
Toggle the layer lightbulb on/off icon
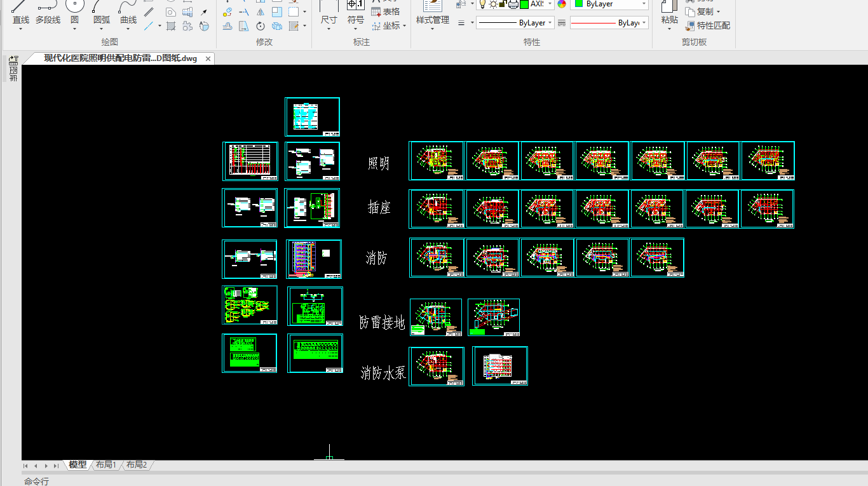click(x=482, y=4)
